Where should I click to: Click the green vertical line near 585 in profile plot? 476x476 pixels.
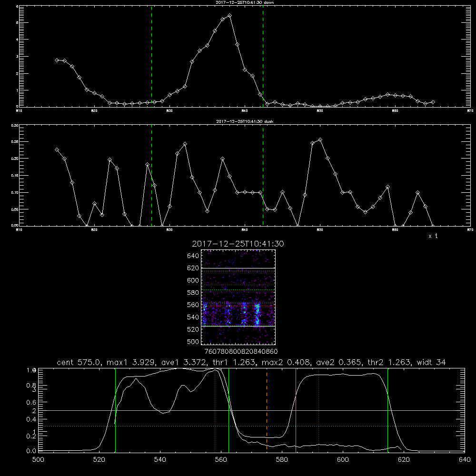click(x=296, y=410)
